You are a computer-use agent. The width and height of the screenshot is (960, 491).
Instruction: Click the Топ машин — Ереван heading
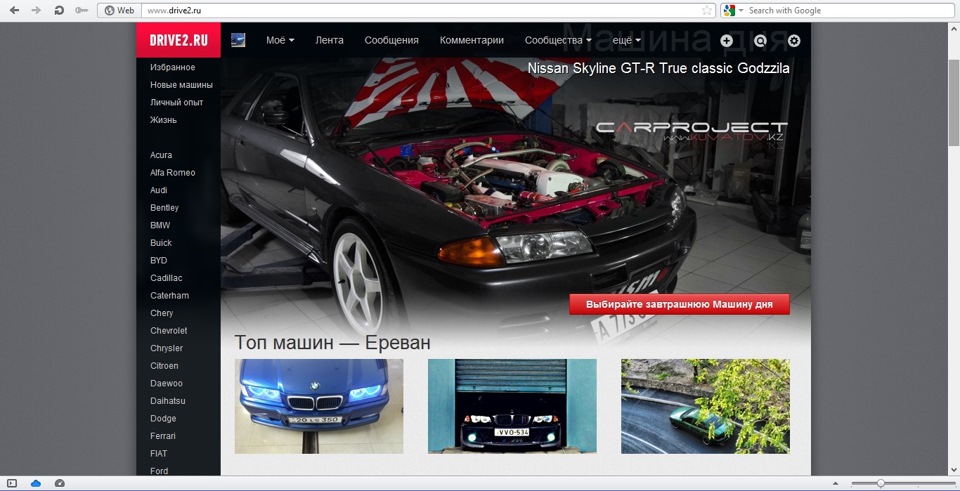point(332,342)
